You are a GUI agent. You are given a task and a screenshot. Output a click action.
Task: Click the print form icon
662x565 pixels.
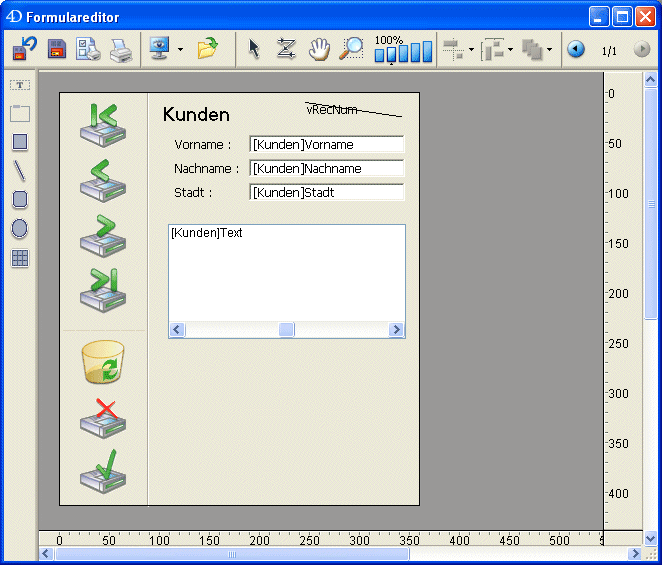[120, 49]
